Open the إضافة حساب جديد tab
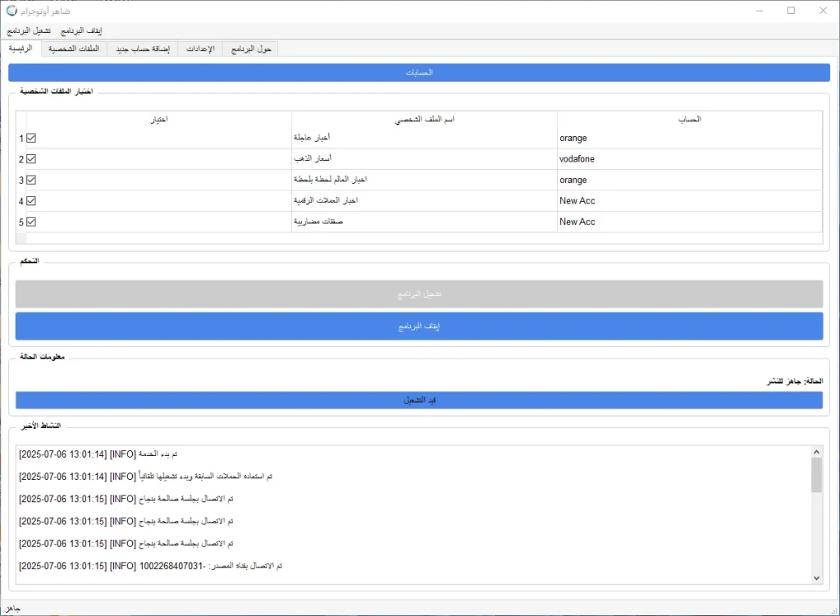This screenshot has width=840, height=616. (x=143, y=48)
